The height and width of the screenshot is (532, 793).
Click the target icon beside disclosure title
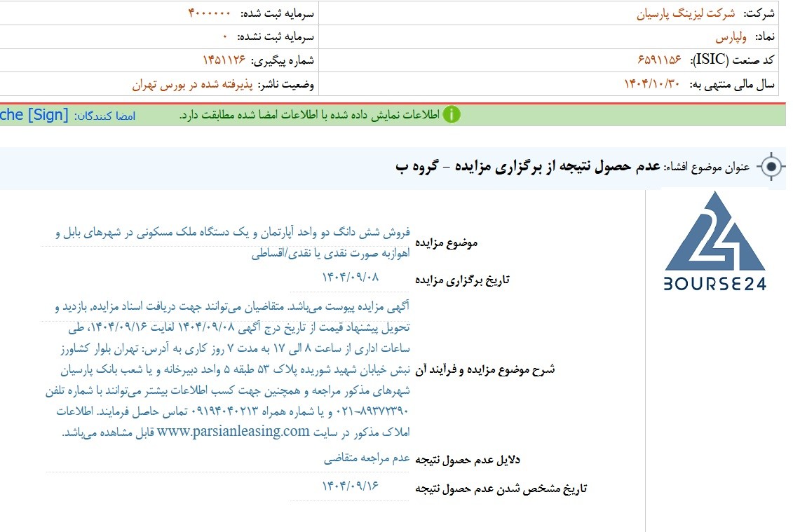pyautogui.click(x=771, y=166)
